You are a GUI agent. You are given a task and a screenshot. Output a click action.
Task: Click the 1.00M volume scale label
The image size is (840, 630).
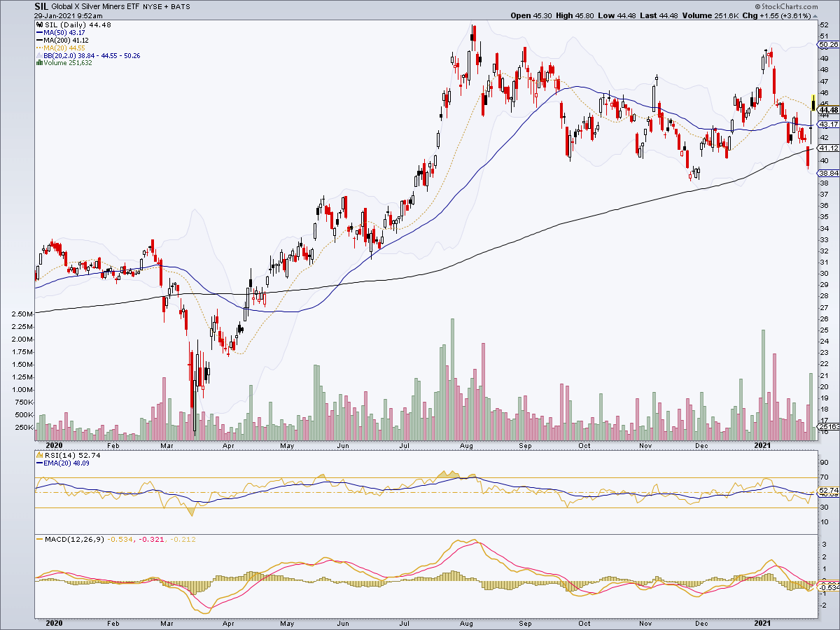[21, 390]
